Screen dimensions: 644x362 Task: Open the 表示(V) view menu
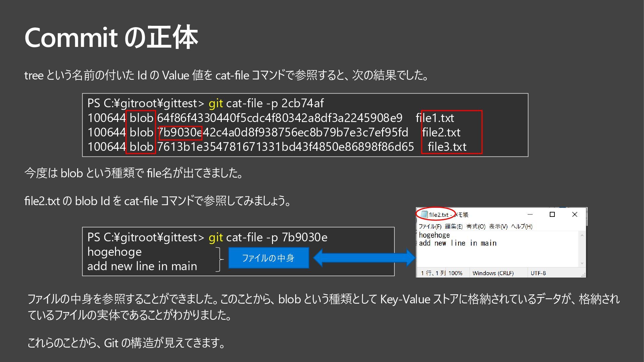click(498, 227)
